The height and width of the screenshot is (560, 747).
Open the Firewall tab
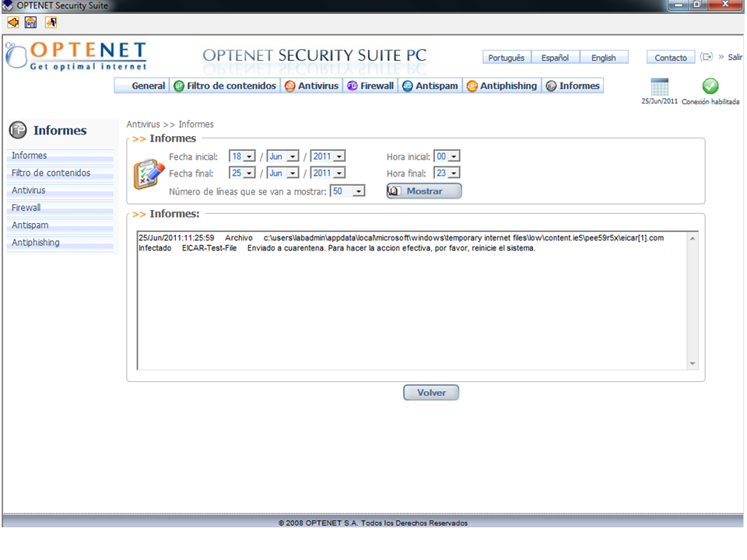click(371, 86)
